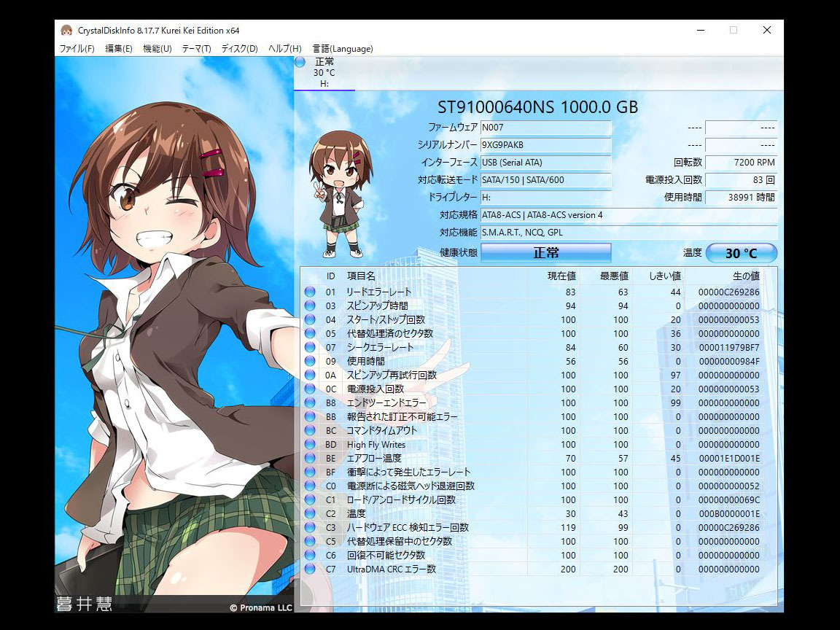Image resolution: width=840 pixels, height=630 pixels.
Task: Click the power-on hours field 38991 時間
Action: (742, 197)
